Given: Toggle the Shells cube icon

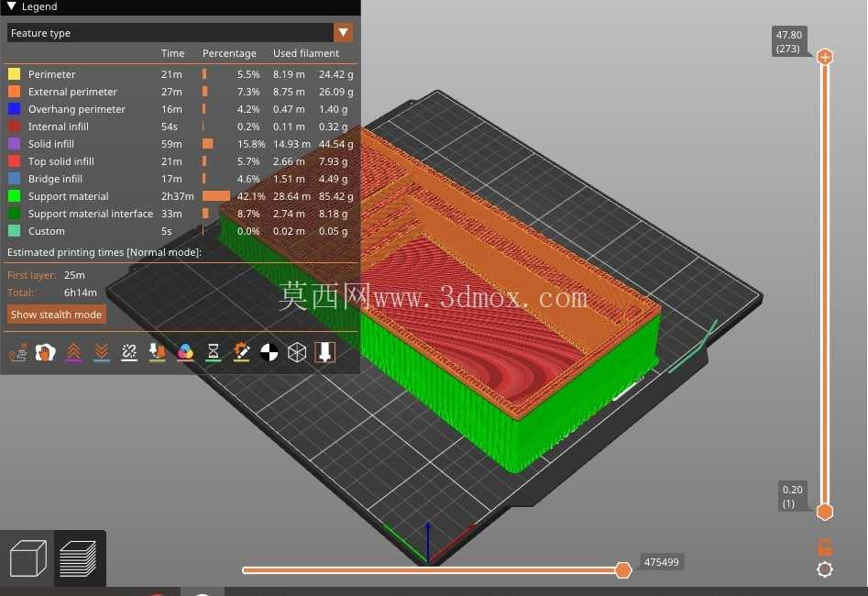Looking at the screenshot, I should 297,352.
